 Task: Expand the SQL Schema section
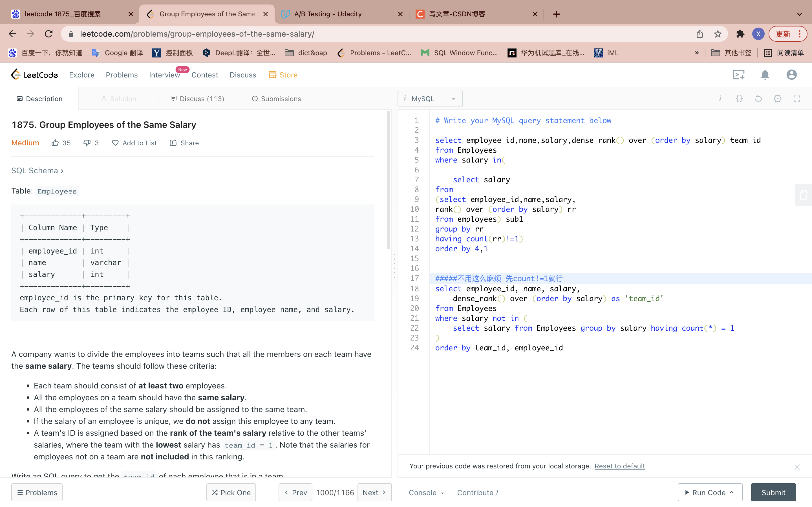[x=37, y=171]
